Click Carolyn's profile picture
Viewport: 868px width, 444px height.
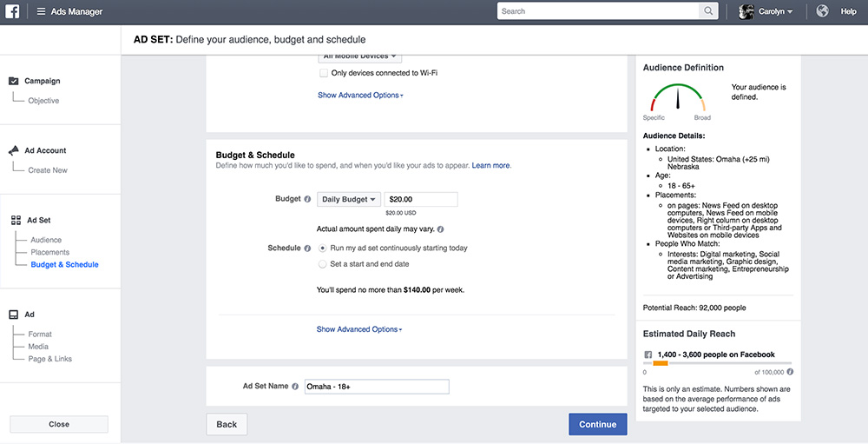coord(746,11)
